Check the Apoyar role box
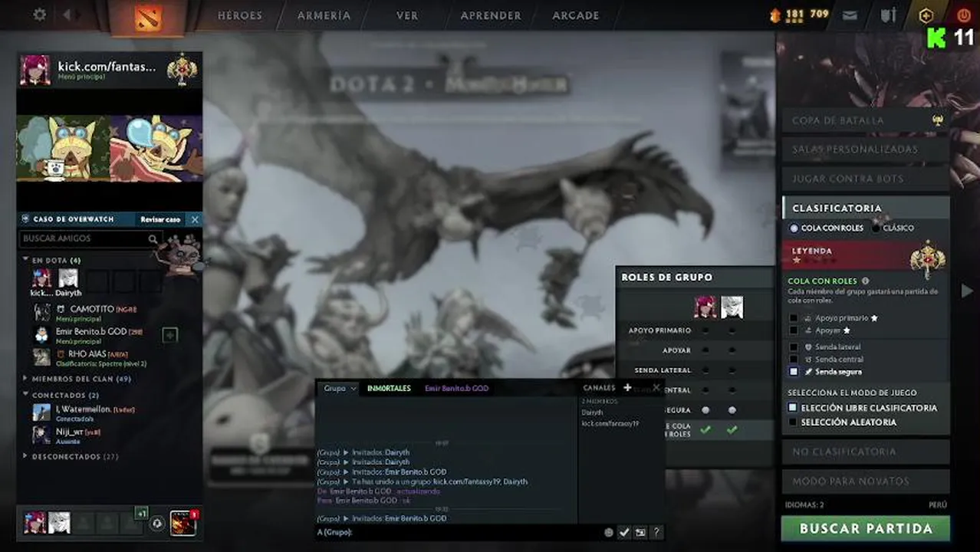This screenshot has width=980, height=552. click(x=794, y=330)
